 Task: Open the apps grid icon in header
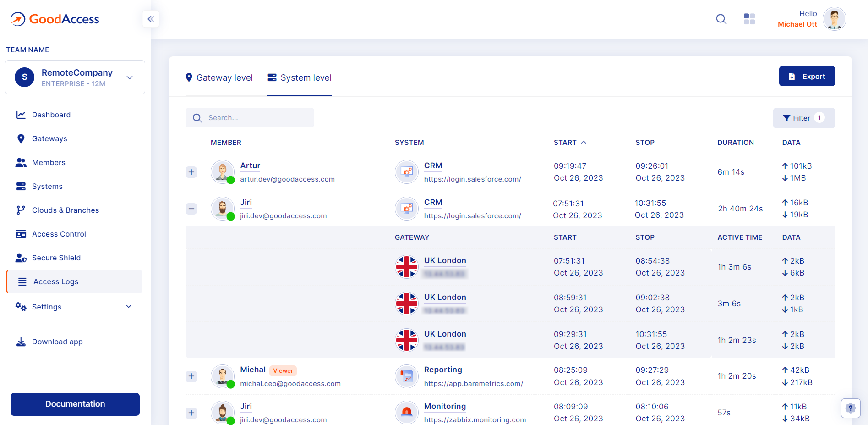[x=749, y=19]
